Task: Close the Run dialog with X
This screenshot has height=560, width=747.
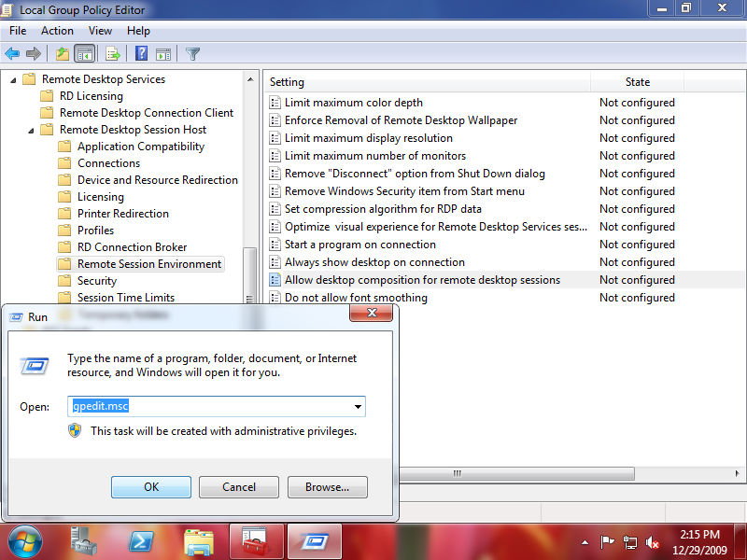Action: click(371, 313)
